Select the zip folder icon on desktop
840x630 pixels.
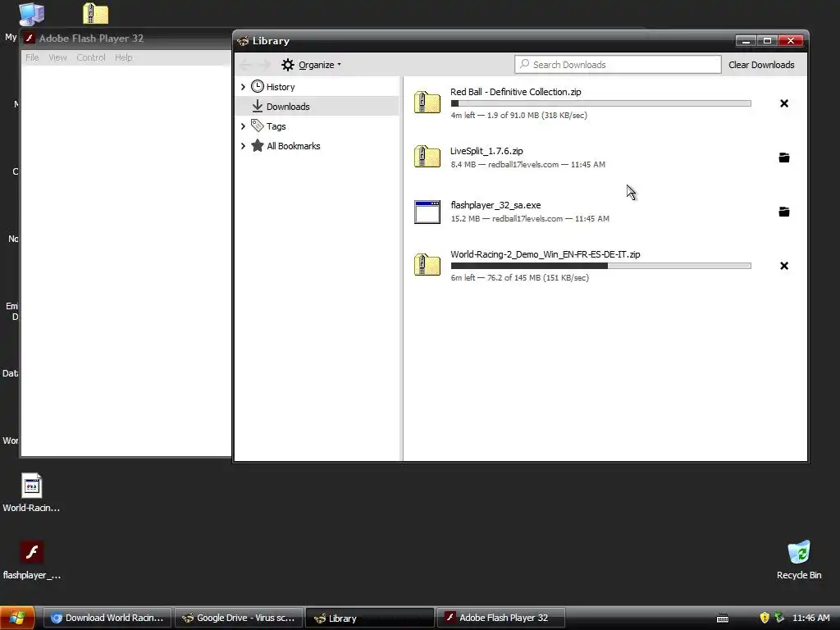pyautogui.click(x=96, y=13)
